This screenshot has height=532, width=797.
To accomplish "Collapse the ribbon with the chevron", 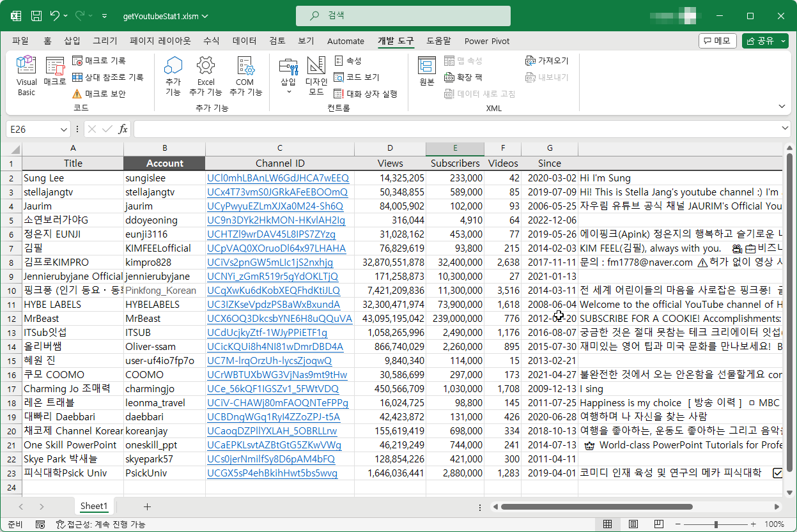I will 781,107.
